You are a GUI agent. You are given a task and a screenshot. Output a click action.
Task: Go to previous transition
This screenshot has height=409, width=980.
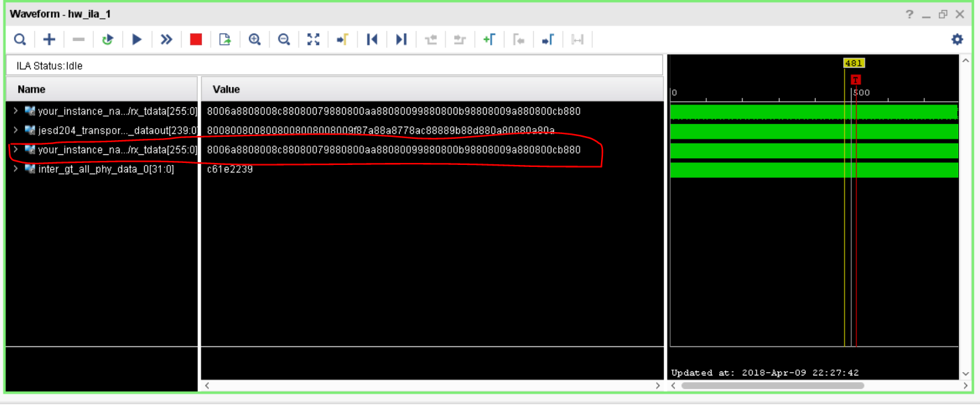point(431,40)
